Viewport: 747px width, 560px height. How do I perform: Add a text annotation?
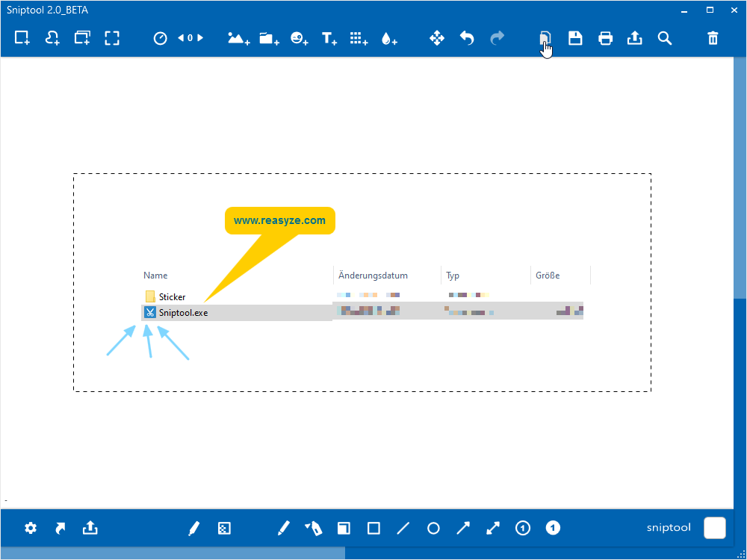click(329, 37)
